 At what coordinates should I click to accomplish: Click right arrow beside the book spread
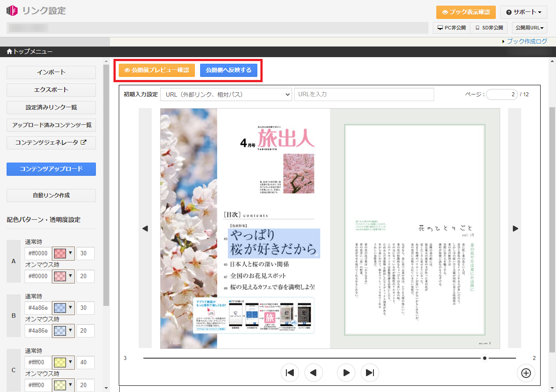tap(515, 229)
